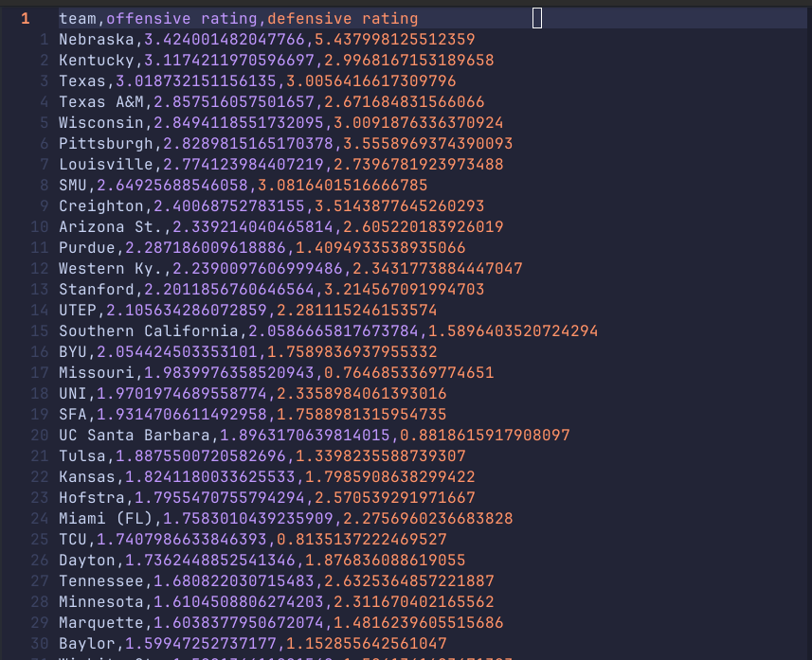Click the Purdue row
Viewport: 812px width, 660px height.
point(262,248)
